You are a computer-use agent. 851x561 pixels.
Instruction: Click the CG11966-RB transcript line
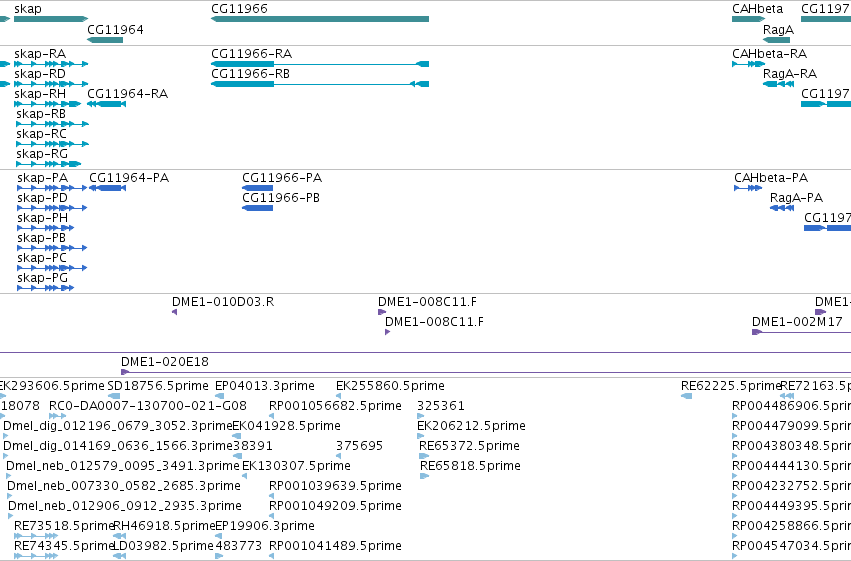[x=320, y=84]
